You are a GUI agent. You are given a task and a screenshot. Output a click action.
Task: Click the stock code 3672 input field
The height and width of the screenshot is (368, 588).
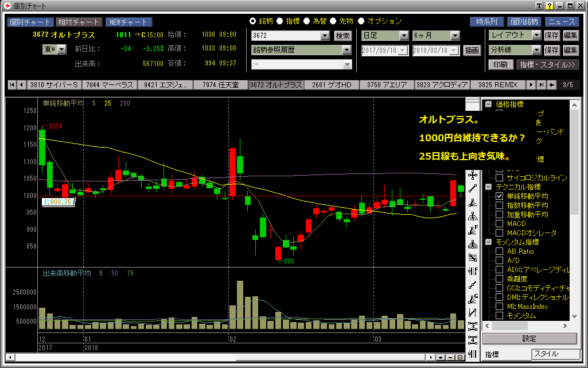(x=285, y=36)
